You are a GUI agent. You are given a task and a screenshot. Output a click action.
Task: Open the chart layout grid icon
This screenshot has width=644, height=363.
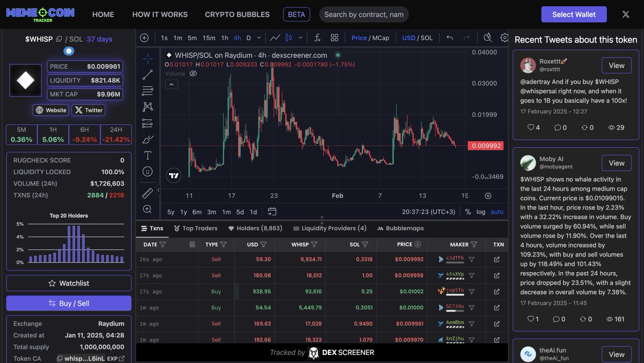point(334,38)
